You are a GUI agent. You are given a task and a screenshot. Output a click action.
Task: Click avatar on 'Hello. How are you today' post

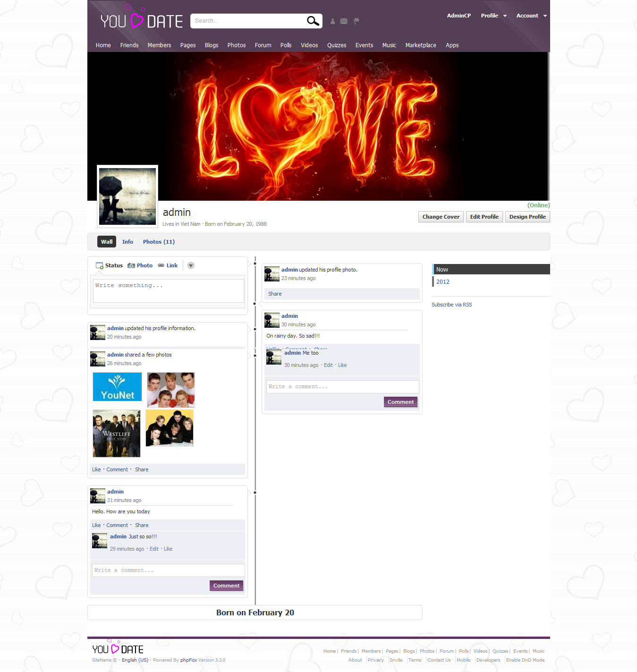98,496
